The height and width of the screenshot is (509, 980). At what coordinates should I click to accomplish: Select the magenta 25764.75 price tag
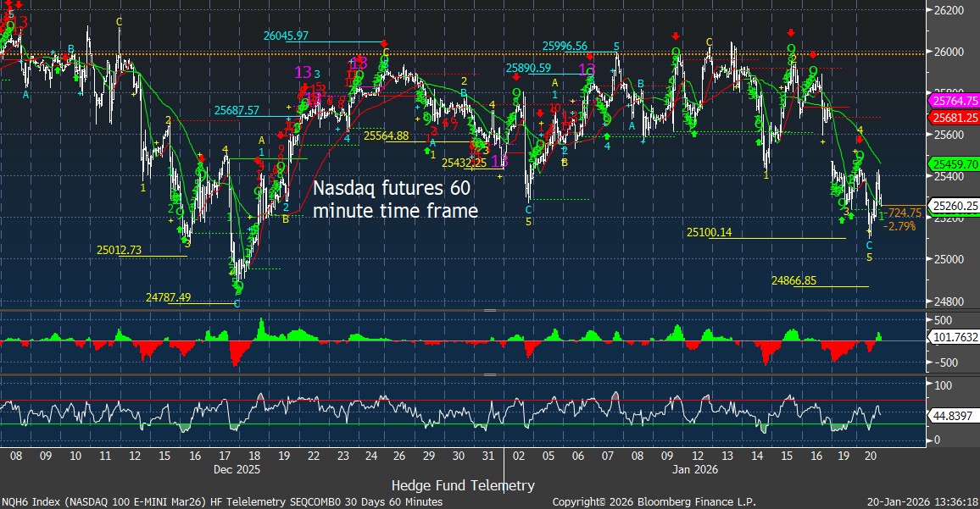pos(954,101)
